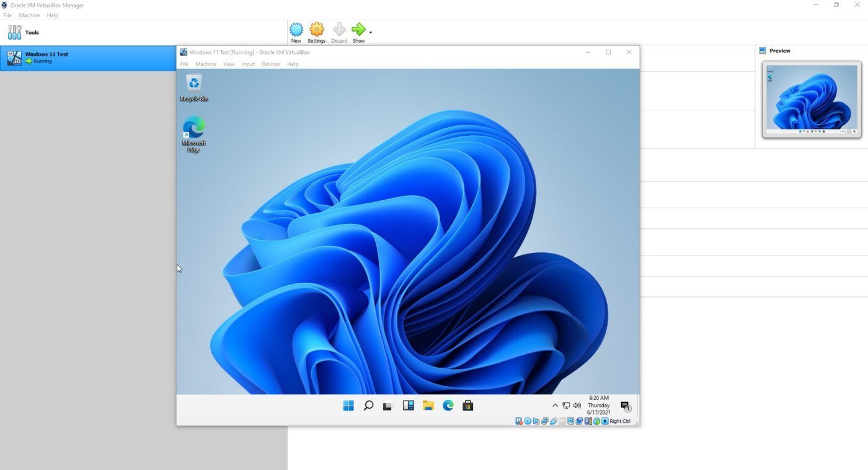
Task: Open the View menu in the VM window
Action: (x=229, y=64)
